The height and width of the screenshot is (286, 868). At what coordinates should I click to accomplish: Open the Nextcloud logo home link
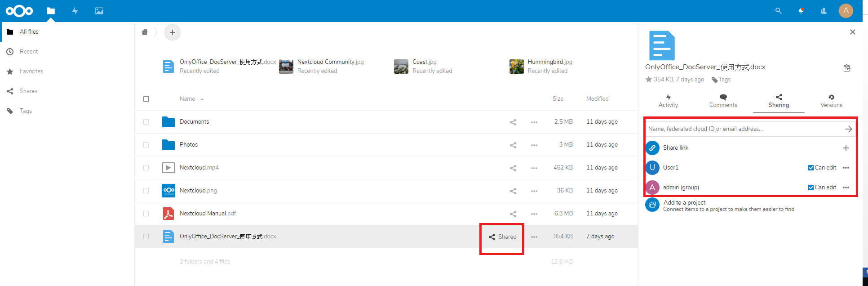[19, 11]
